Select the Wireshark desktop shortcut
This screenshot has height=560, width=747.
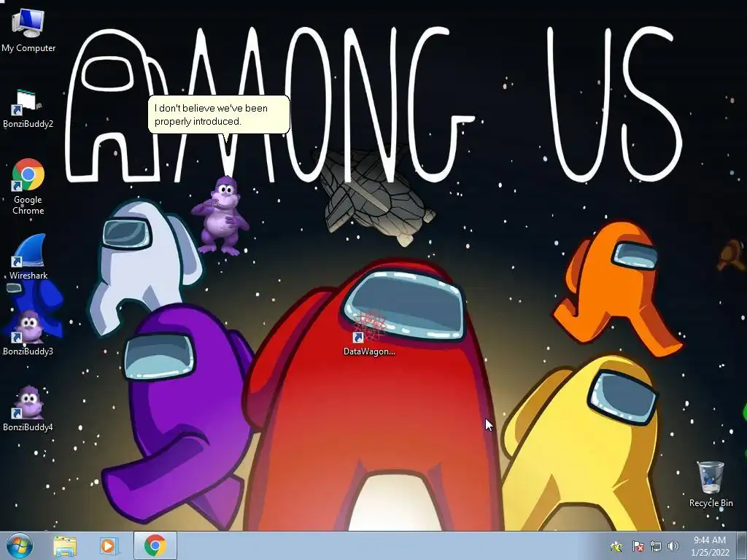(x=28, y=256)
